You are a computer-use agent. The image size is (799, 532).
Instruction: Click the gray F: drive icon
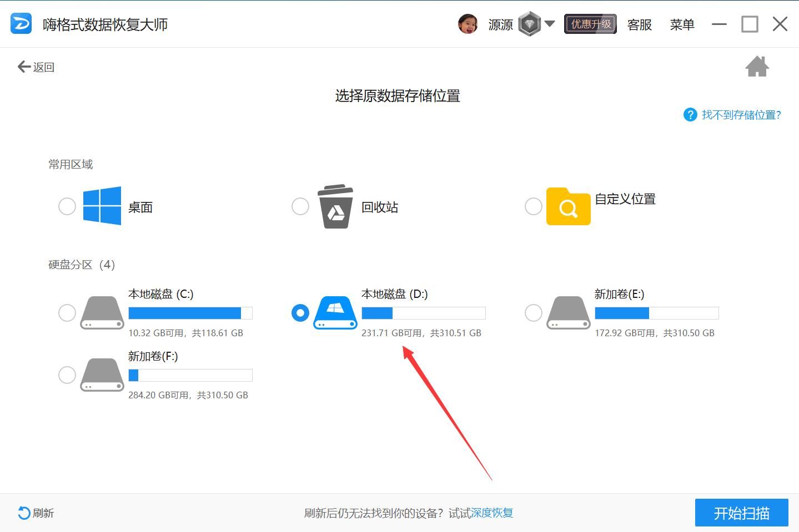[102, 375]
